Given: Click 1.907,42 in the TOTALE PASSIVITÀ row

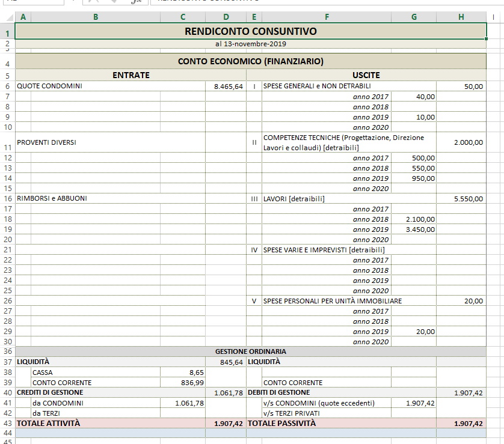Looking at the screenshot, I should pos(461,424).
